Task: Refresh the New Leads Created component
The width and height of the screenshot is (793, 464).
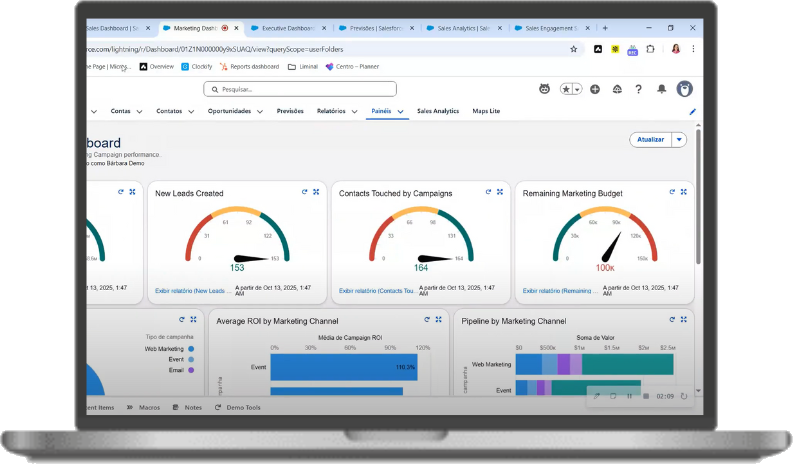Action: tap(304, 192)
